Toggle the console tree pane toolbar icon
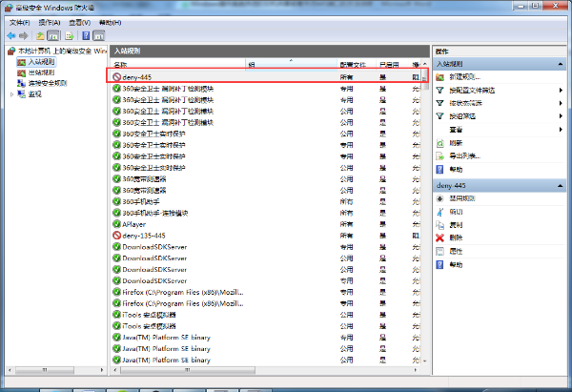This screenshot has width=572, height=392. click(53, 36)
